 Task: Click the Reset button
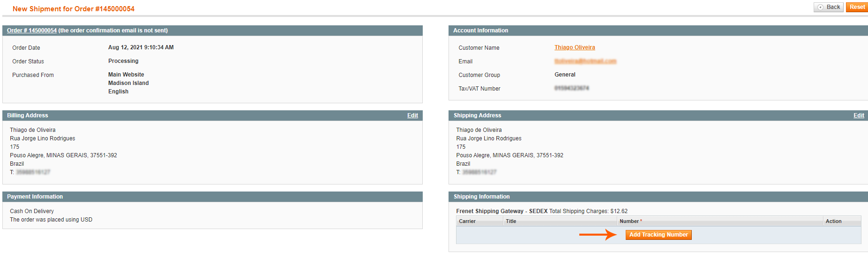click(x=857, y=7)
